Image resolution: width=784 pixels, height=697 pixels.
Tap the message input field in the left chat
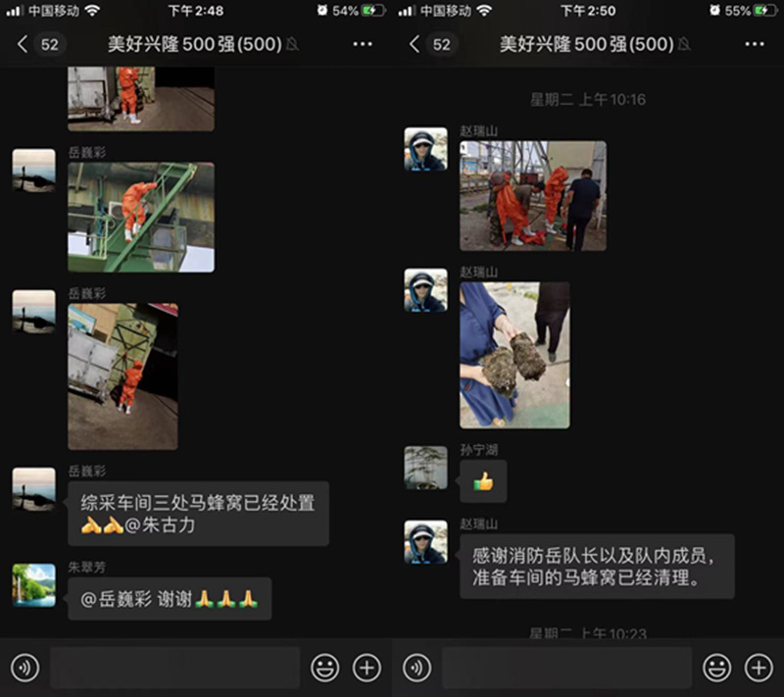click(x=175, y=668)
